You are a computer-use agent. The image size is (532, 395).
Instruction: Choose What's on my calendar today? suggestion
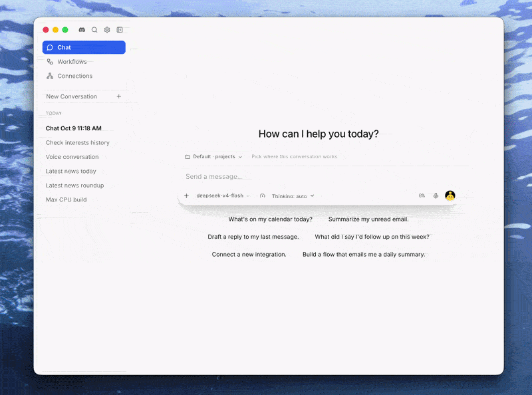click(x=271, y=219)
